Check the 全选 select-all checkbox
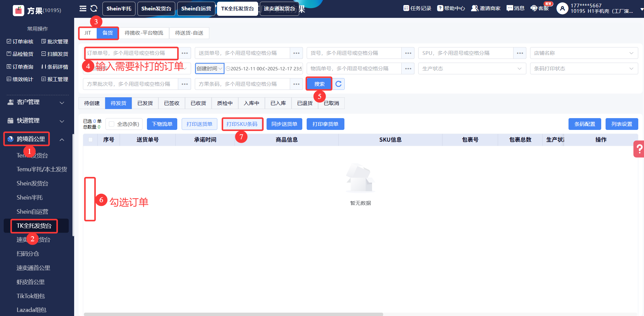This screenshot has height=316, width=644. (x=112, y=124)
